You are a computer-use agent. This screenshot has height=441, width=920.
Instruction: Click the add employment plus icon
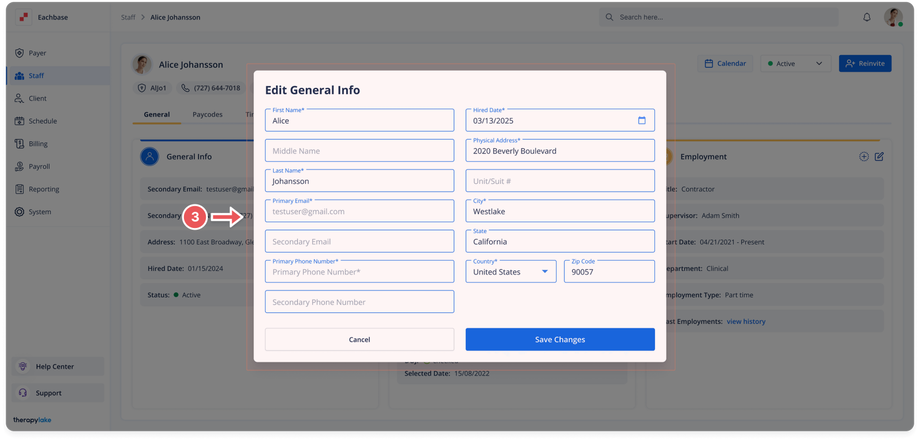(864, 157)
